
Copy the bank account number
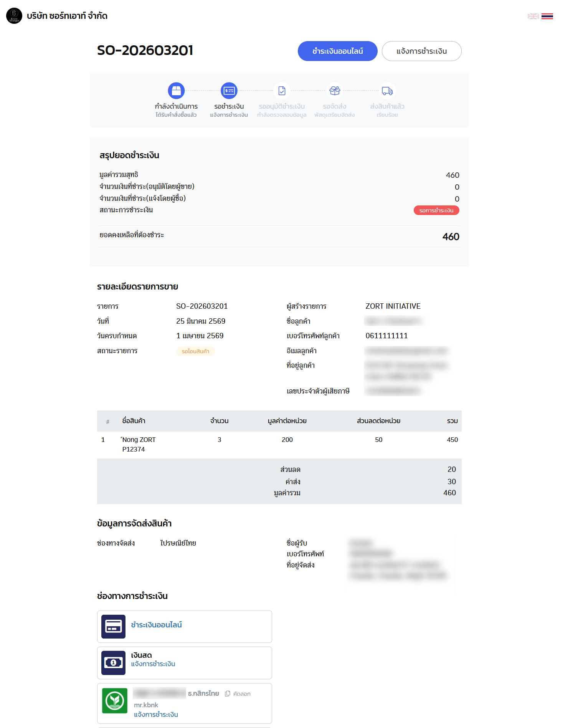(238, 693)
